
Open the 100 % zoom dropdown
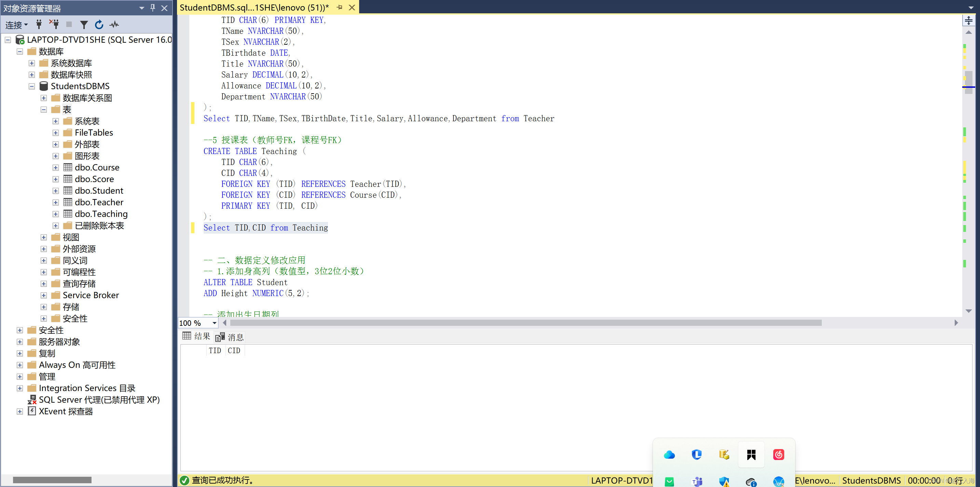pyautogui.click(x=214, y=323)
